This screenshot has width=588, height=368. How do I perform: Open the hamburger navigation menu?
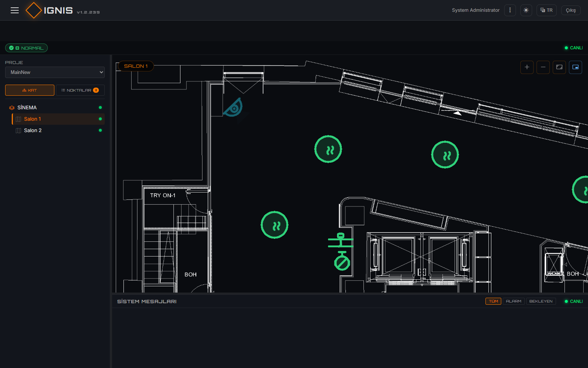coord(15,10)
